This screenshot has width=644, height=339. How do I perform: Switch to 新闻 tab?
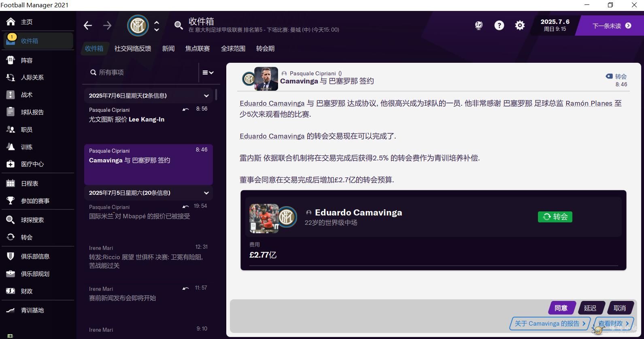[168, 49]
